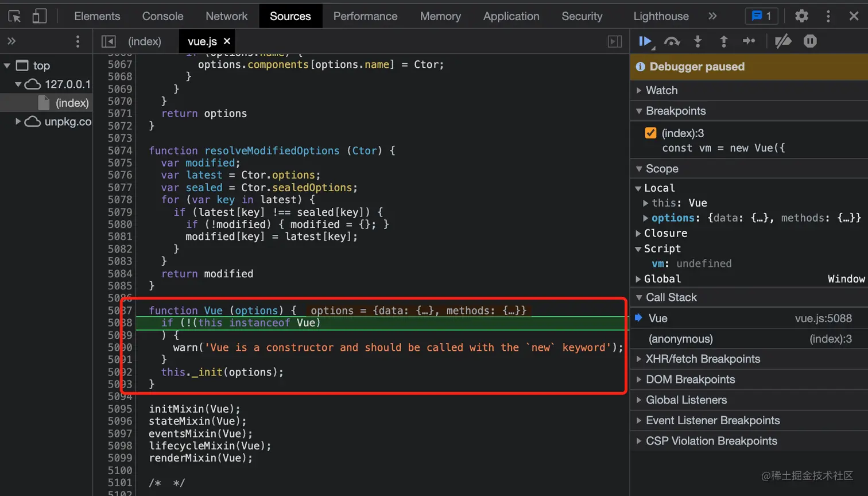The width and height of the screenshot is (868, 496).
Task: Select breakpoint code 'const vm = new Vue({'
Action: pos(723,148)
